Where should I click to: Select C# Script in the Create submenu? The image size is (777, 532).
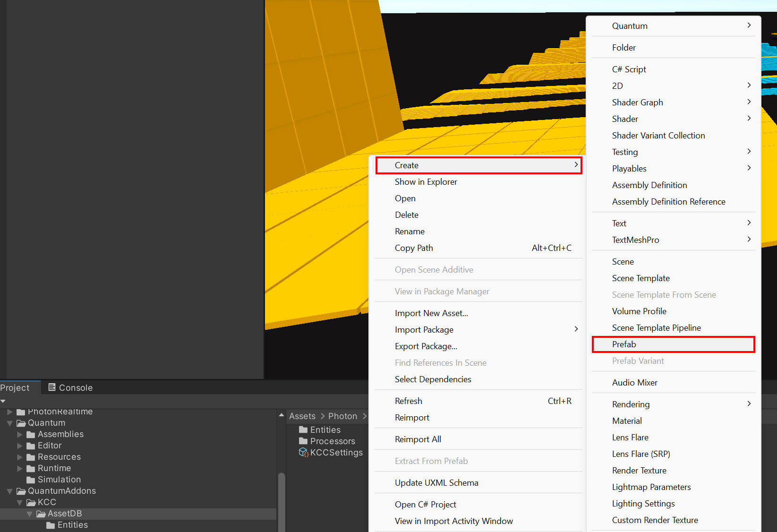[629, 69]
